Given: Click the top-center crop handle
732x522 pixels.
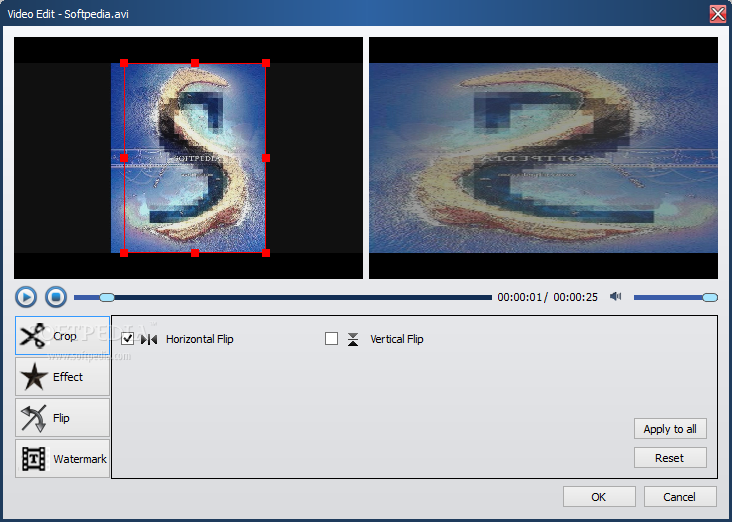Looking at the screenshot, I should coord(195,63).
